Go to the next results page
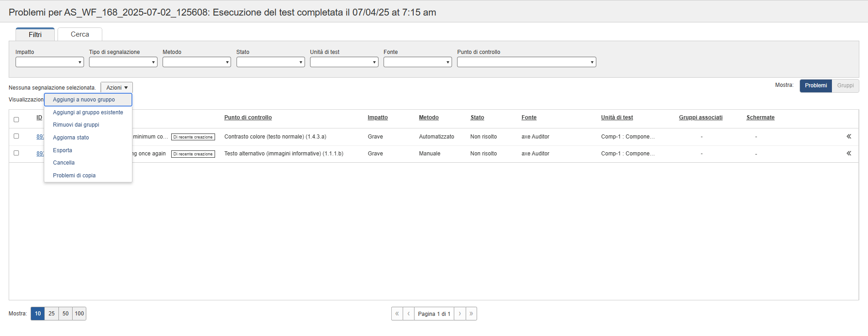 point(460,314)
